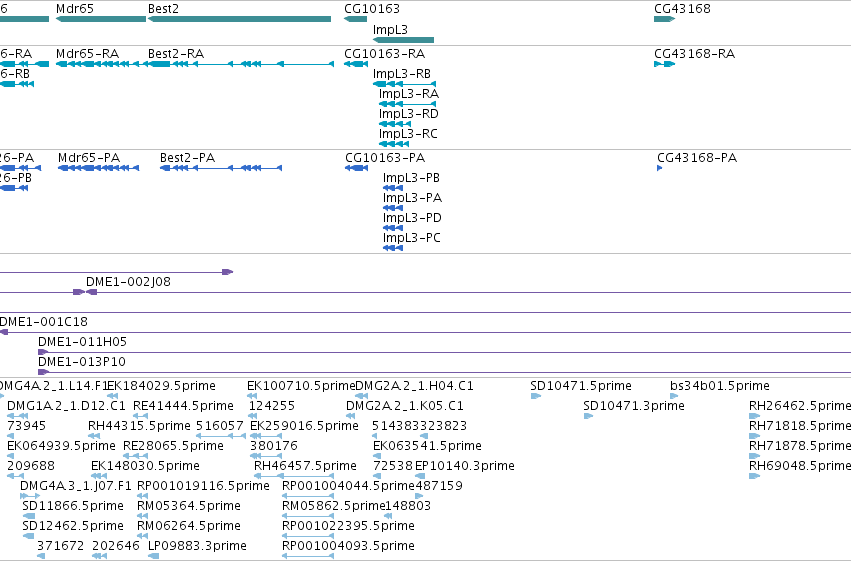
Task: Click the DME1-013P10 clone label
Action: pyautogui.click(x=81, y=362)
